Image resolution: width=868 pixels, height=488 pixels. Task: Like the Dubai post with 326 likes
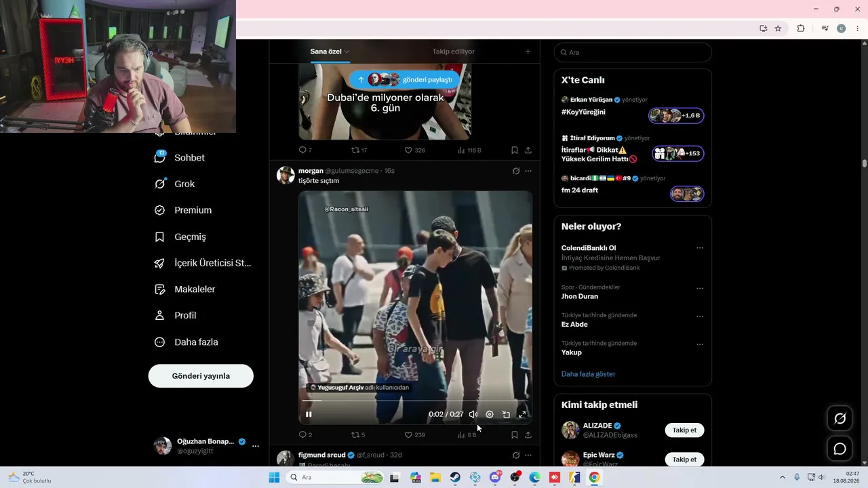pyautogui.click(x=414, y=150)
